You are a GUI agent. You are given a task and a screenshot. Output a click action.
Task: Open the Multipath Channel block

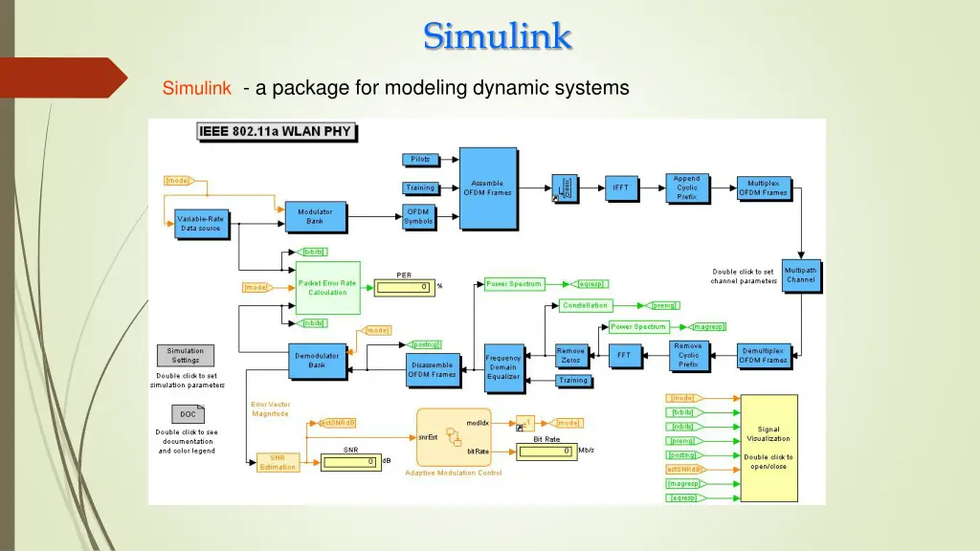coord(801,275)
